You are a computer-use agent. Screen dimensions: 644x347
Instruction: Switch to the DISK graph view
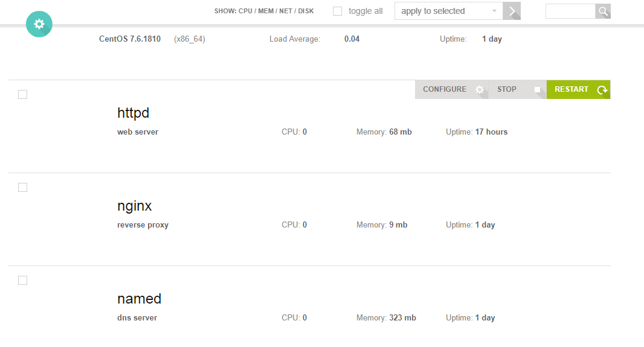click(306, 11)
